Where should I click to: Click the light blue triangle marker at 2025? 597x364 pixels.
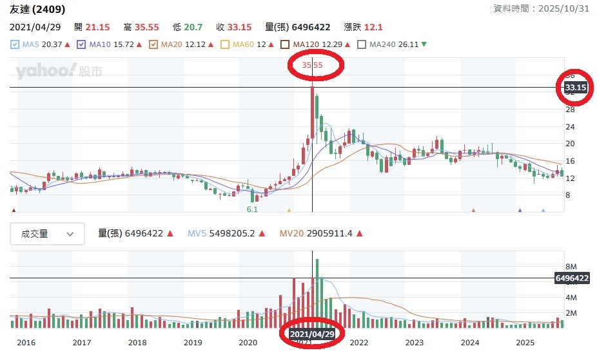(543, 210)
